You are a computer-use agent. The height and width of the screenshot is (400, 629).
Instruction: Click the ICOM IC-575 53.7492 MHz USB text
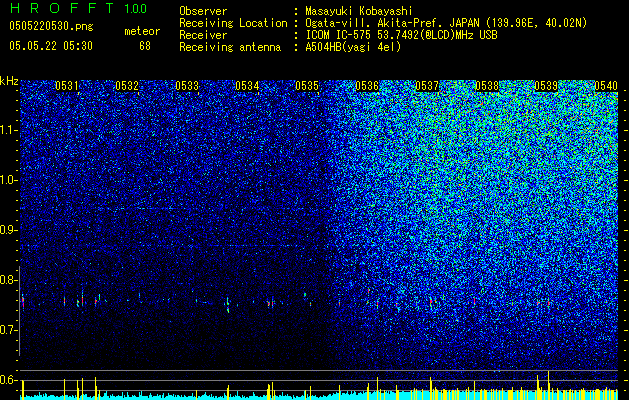click(x=401, y=35)
